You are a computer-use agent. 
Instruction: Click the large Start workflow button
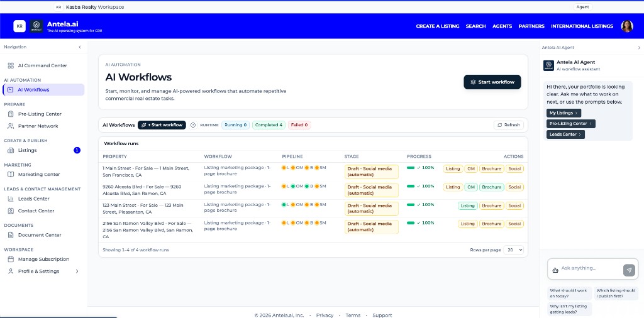[492, 82]
